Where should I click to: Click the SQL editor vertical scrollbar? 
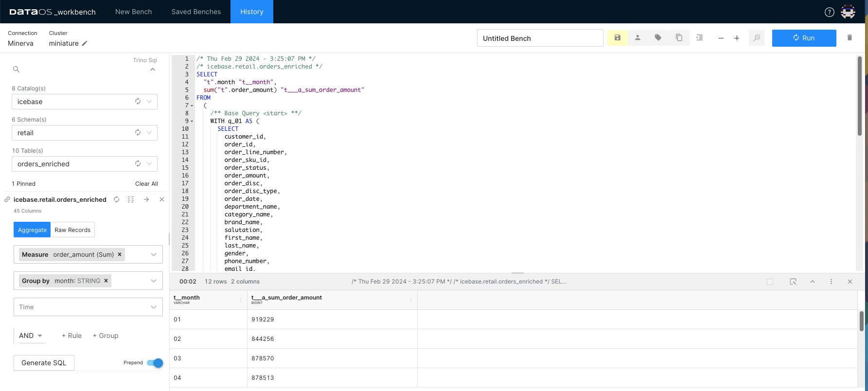click(860, 97)
